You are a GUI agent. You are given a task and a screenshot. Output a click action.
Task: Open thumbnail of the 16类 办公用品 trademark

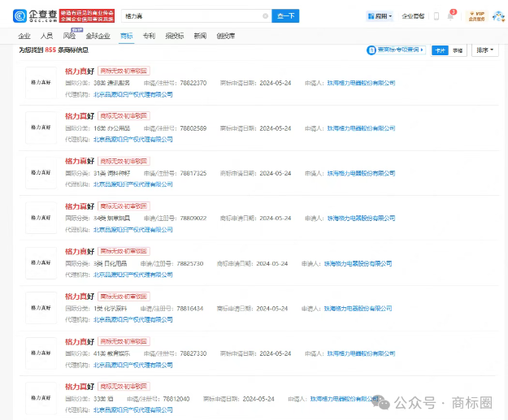[x=40, y=128]
